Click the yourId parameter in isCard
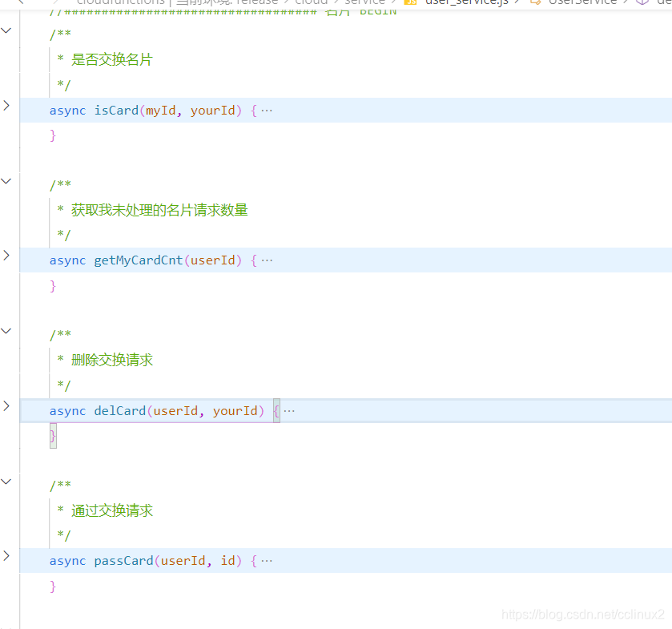Image resolution: width=672 pixels, height=629 pixels. click(x=213, y=111)
